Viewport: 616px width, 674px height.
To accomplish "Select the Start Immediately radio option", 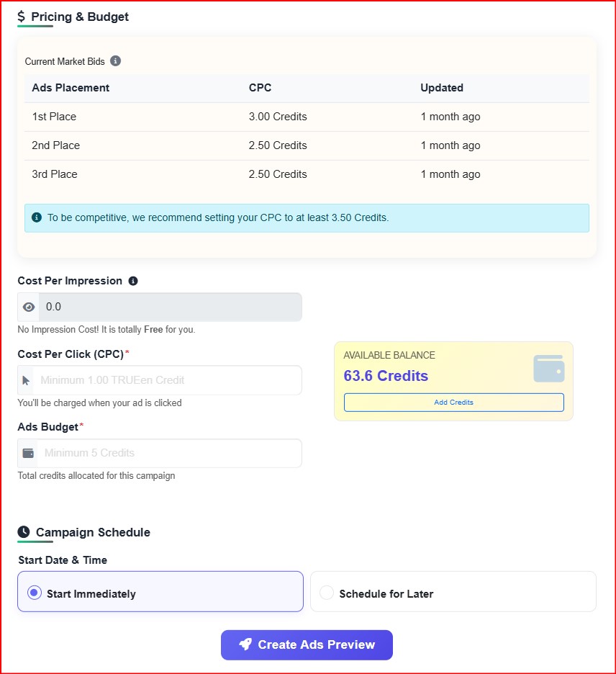I will tap(34, 593).
